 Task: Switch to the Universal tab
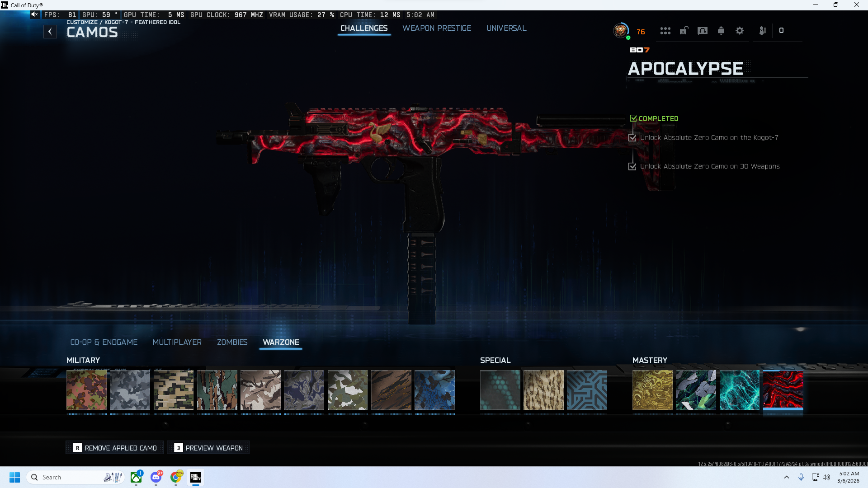(506, 28)
